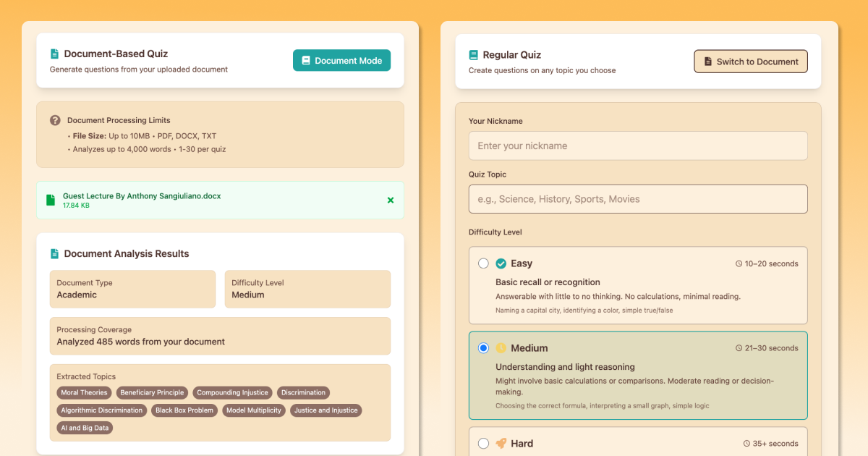Click the Difficulty Level Medium box
868x456 pixels.
(x=307, y=290)
